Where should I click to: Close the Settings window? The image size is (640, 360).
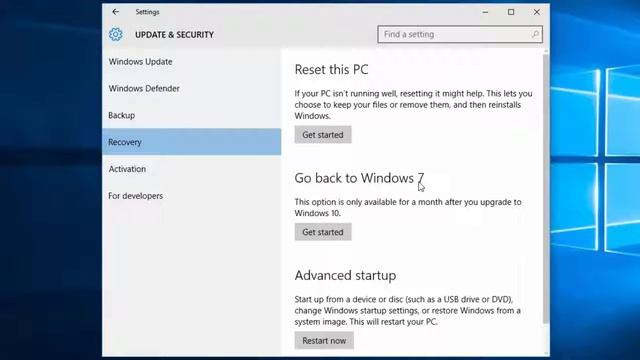coord(537,12)
